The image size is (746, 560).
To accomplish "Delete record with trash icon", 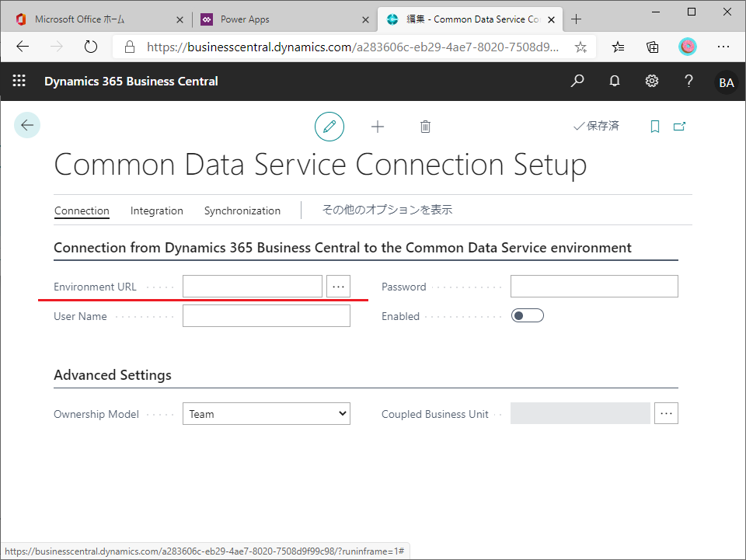I will [425, 127].
